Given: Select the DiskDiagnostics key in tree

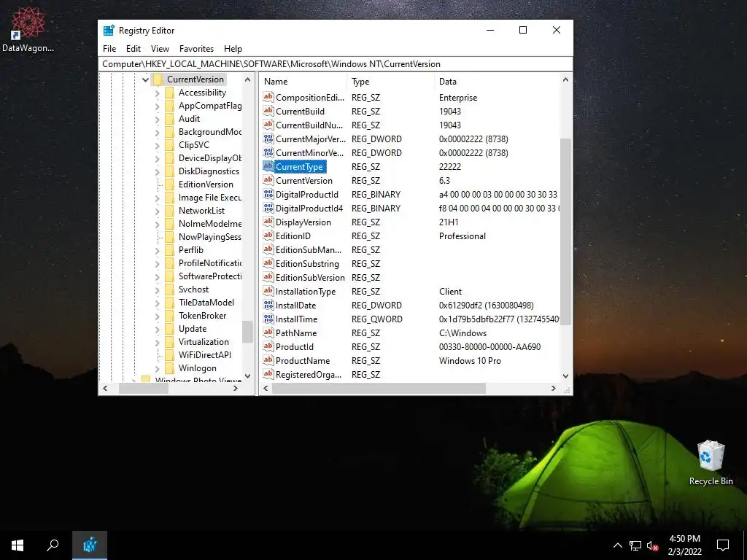Looking at the screenshot, I should (x=209, y=171).
